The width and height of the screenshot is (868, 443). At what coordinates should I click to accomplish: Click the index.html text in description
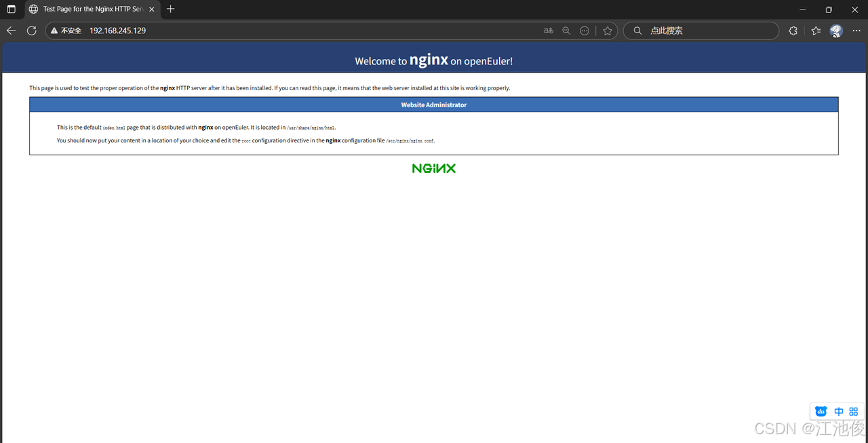pos(114,128)
